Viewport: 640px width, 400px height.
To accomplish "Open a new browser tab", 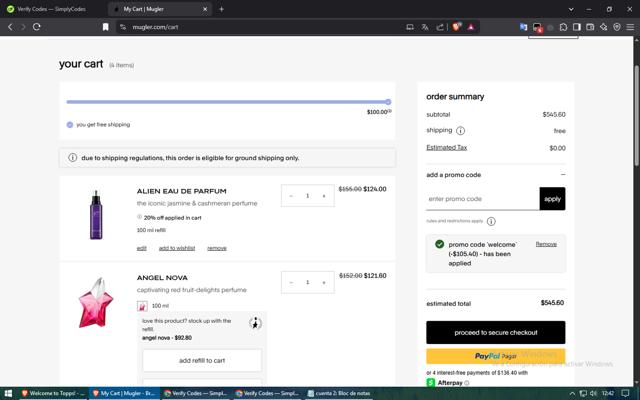I will click(221, 9).
